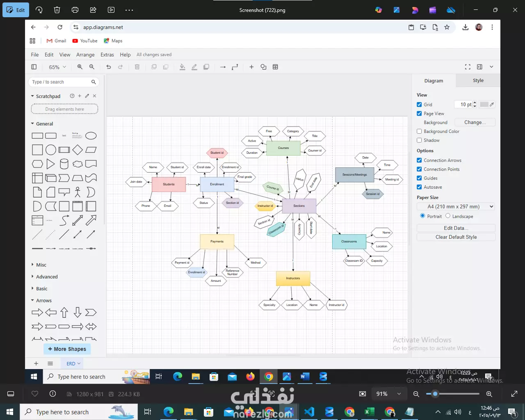Select the Landscape radio button
The image size is (525, 420).
tap(448, 216)
